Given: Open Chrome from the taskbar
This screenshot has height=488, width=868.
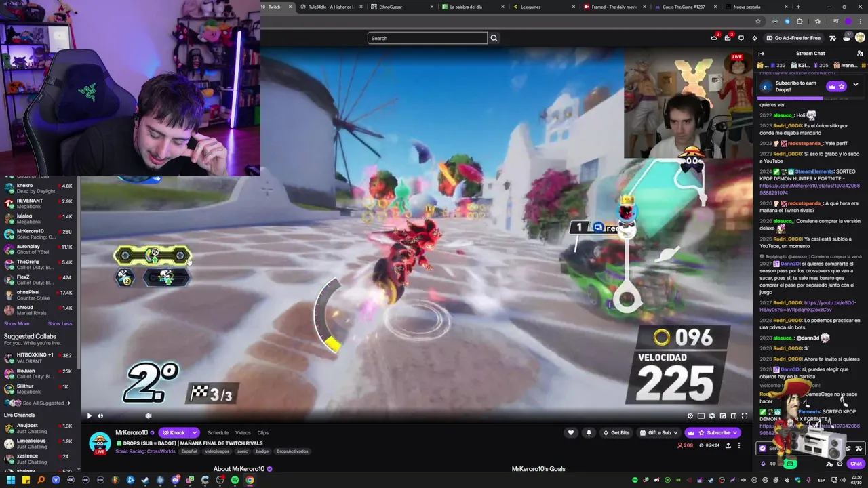Looking at the screenshot, I should pyautogui.click(x=250, y=480).
